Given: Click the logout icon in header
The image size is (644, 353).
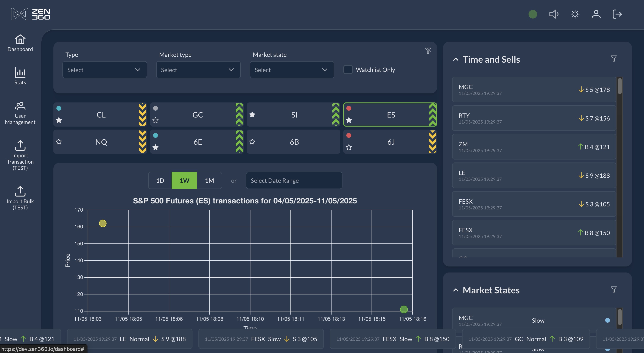Looking at the screenshot, I should (x=617, y=14).
